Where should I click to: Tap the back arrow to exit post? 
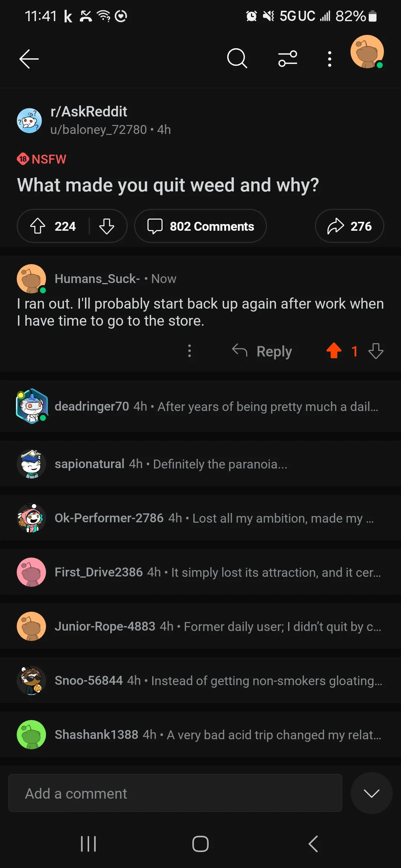coord(29,59)
